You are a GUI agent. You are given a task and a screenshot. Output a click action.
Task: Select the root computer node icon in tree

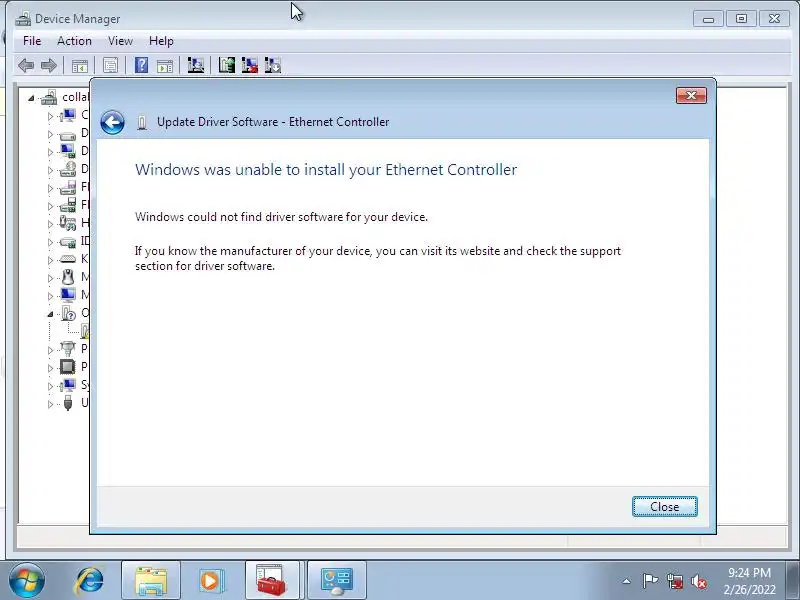point(49,97)
